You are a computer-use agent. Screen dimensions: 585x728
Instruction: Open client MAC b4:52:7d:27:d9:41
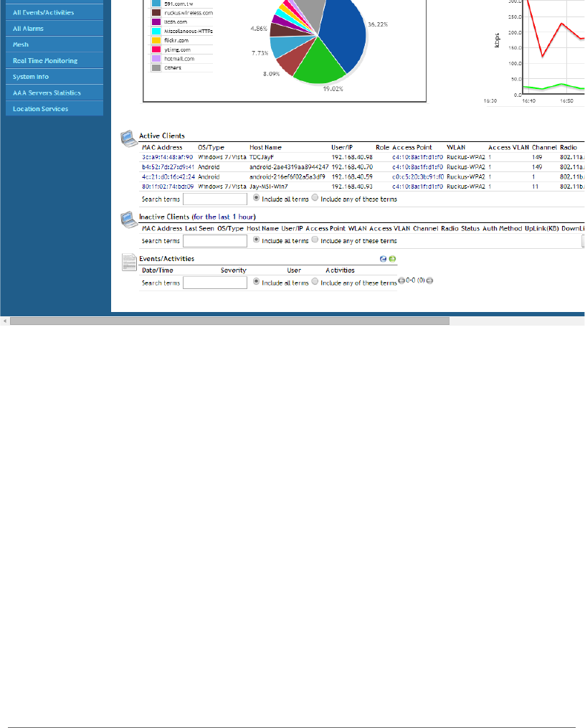click(168, 167)
